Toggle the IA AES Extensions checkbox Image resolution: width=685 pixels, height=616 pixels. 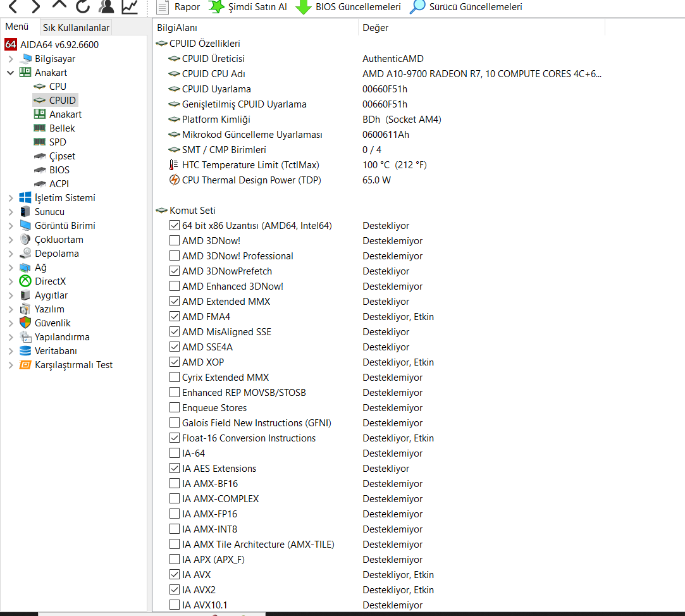(x=175, y=469)
